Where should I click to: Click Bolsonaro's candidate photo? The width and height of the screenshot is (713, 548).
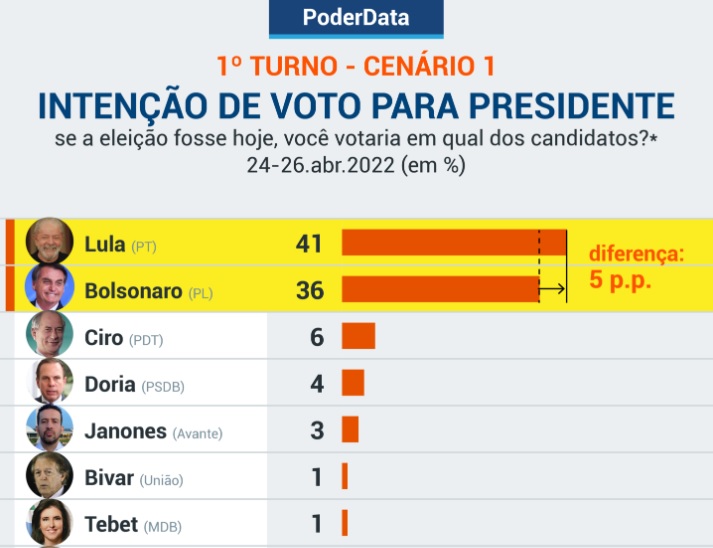(49, 289)
